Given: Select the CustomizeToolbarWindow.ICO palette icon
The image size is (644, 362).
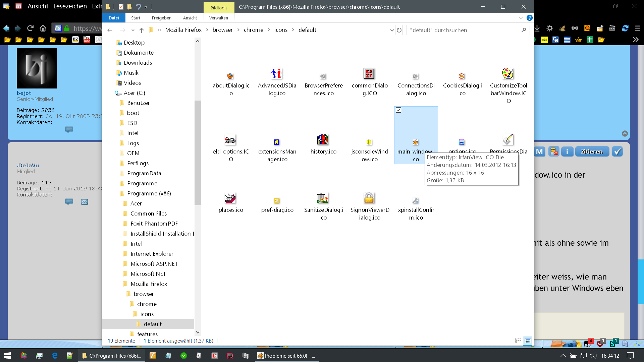Looking at the screenshot, I should point(508,73).
